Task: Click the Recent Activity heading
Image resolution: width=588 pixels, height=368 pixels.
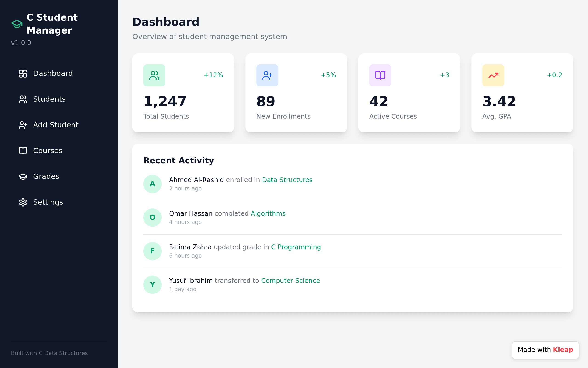Action: [x=179, y=160]
